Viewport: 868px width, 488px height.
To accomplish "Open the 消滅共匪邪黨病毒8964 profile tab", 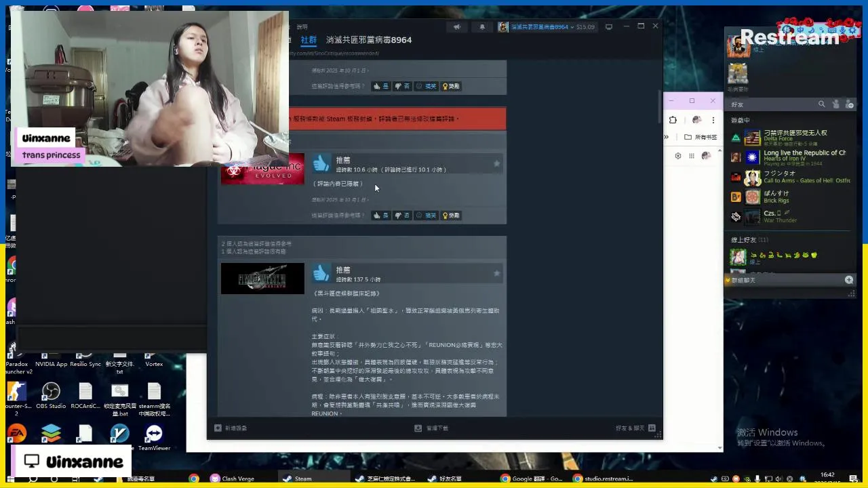I will (x=369, y=40).
